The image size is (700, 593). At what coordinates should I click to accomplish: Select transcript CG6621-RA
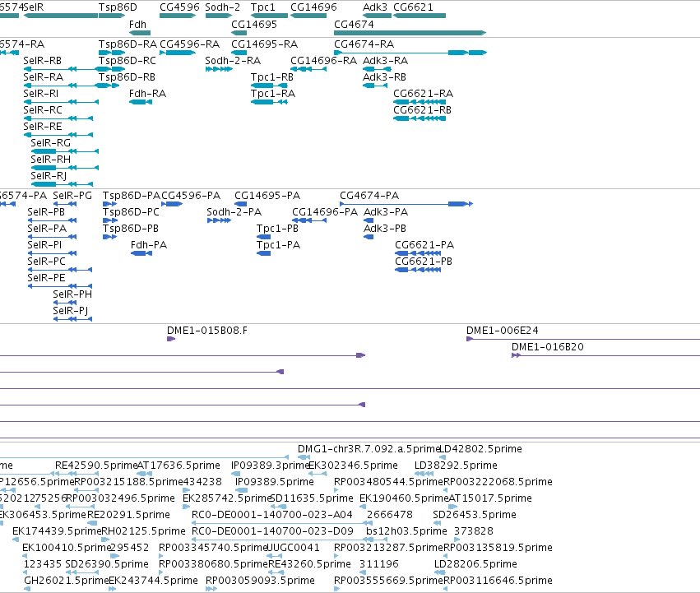[424, 94]
